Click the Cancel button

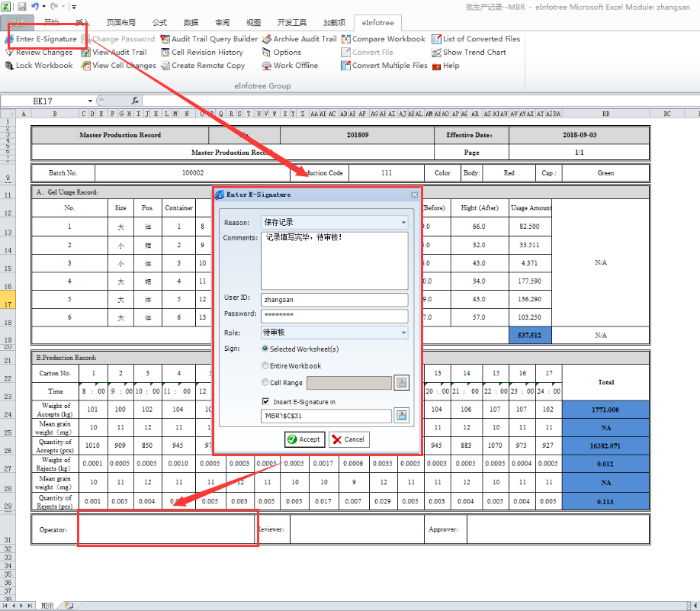[348, 439]
